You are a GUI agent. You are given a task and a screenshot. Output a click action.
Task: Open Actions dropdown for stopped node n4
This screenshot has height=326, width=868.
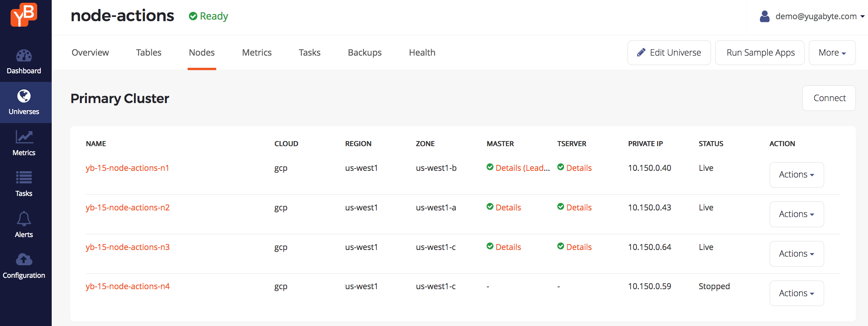click(797, 293)
